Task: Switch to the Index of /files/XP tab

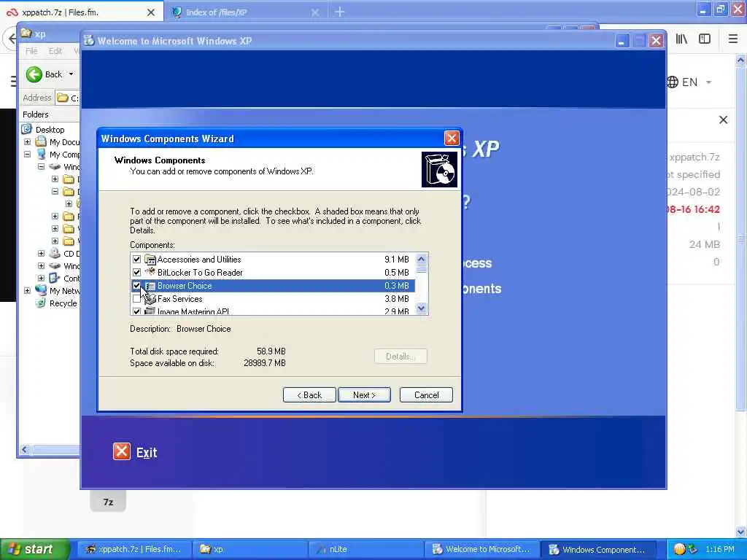Action: click(x=217, y=12)
